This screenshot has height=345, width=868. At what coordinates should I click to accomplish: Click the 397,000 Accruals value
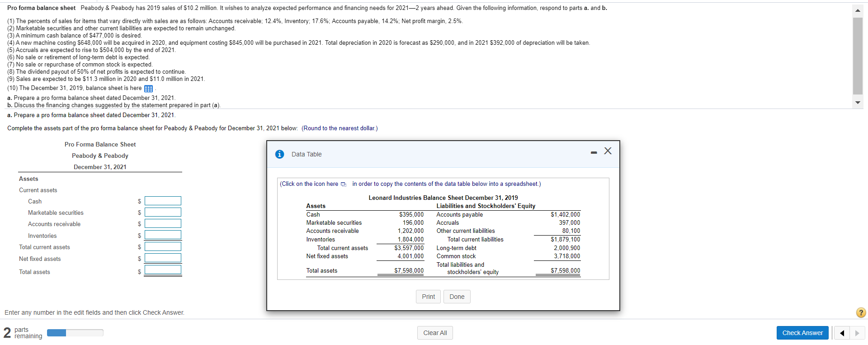[x=569, y=222]
